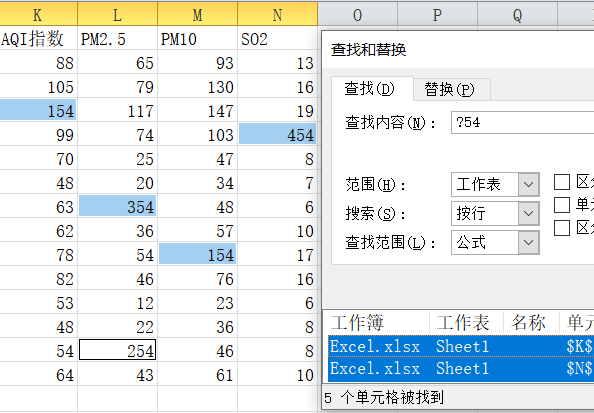Click cell 117 in PM2.5 column

(117, 111)
